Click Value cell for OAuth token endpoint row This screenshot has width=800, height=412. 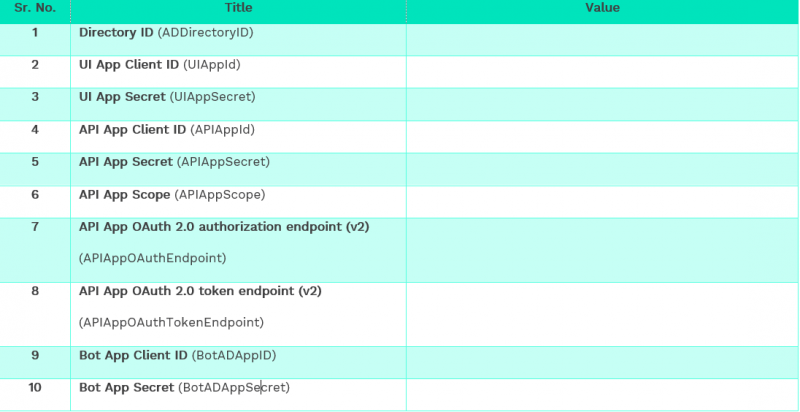[602, 307]
